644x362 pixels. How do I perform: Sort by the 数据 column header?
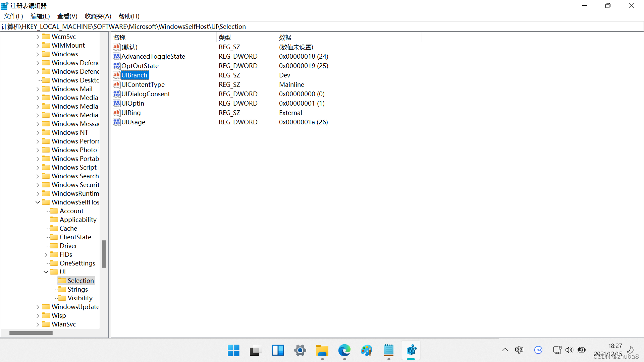349,38
